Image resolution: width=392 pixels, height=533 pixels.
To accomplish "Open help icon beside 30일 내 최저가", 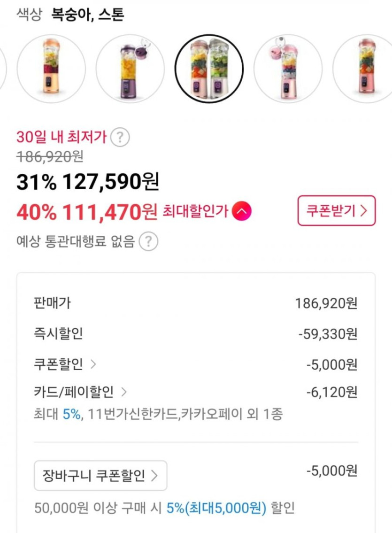I will point(121,138).
